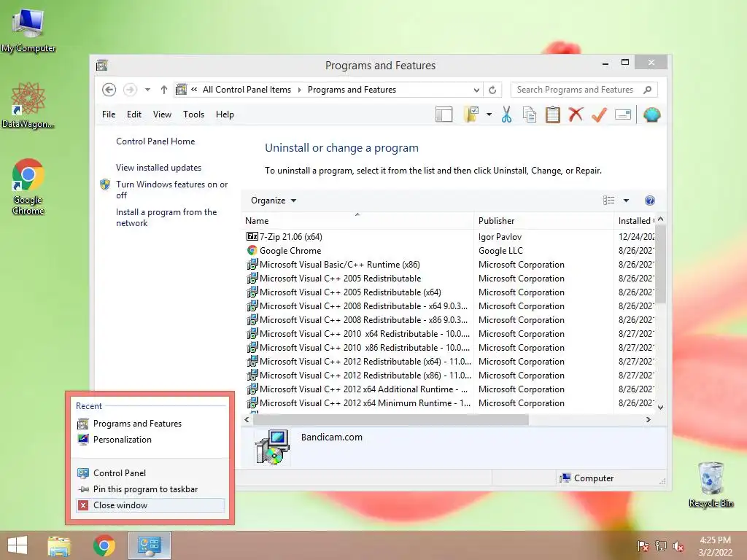The height and width of the screenshot is (560, 747).
Task: Click the vertical scrollbar of the programs list
Action: (660, 264)
